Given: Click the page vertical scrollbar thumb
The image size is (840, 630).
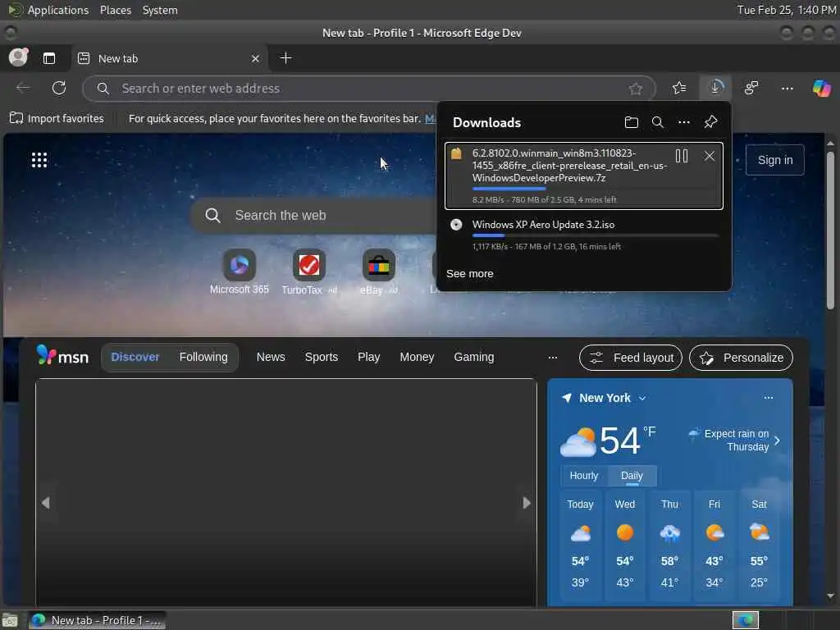Looking at the screenshot, I should (x=830, y=230).
